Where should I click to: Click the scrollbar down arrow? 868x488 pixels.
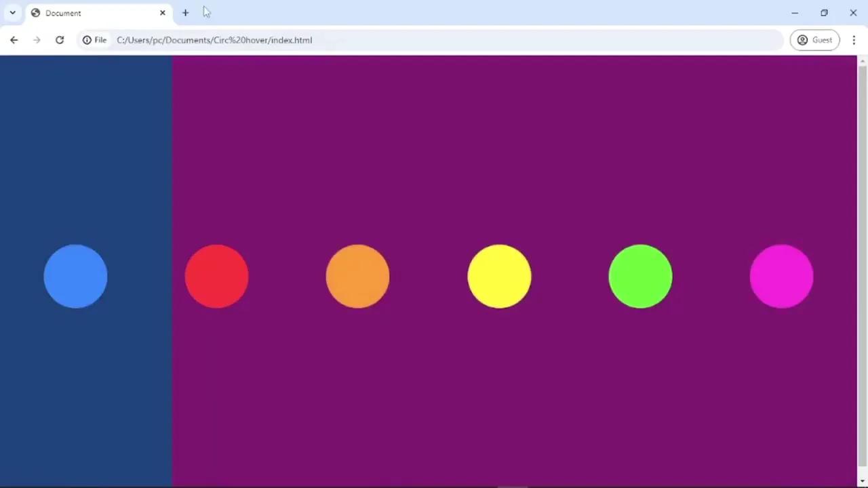click(x=862, y=481)
